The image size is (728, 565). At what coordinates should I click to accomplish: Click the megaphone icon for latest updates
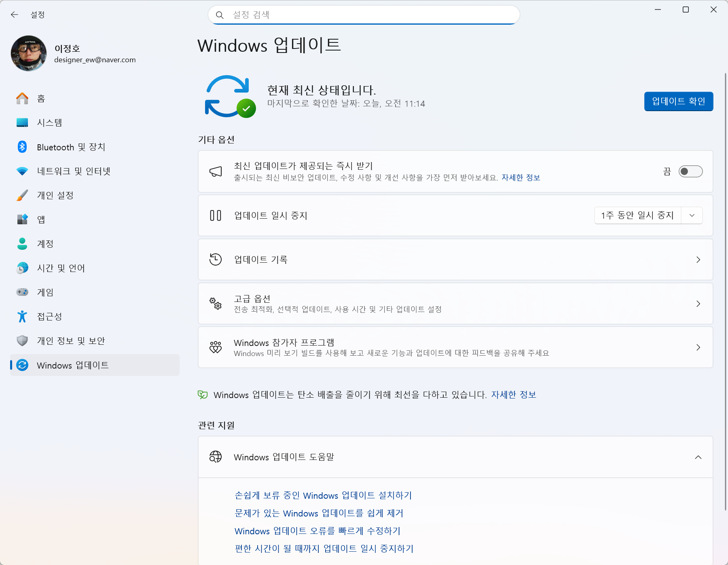(216, 171)
